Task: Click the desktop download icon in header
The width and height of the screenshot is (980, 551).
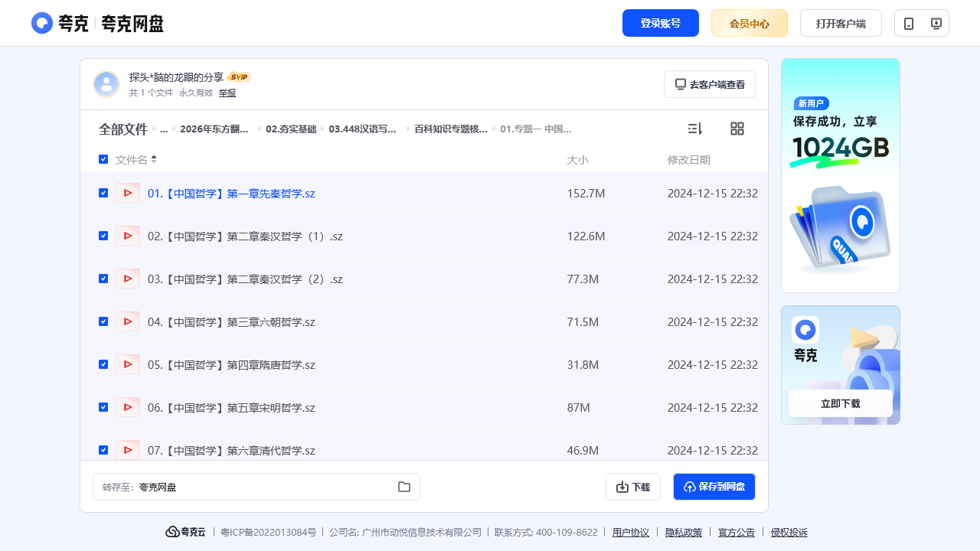Action: [936, 23]
